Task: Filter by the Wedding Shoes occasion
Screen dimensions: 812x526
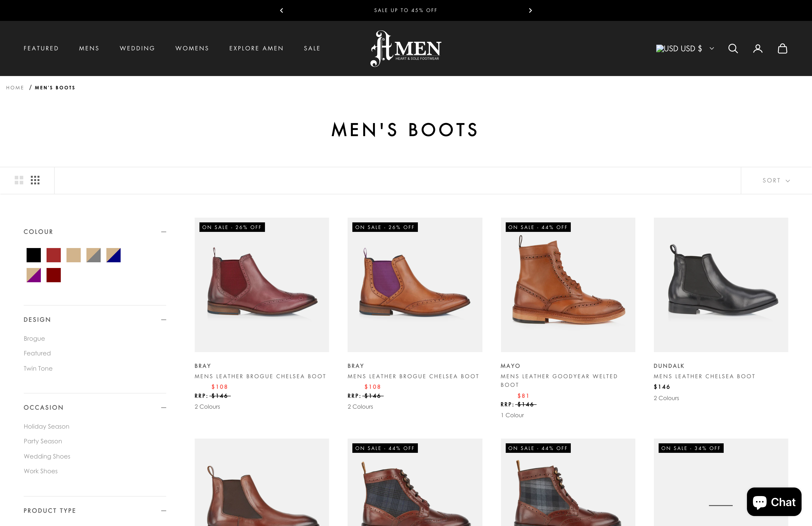Action: (x=47, y=456)
